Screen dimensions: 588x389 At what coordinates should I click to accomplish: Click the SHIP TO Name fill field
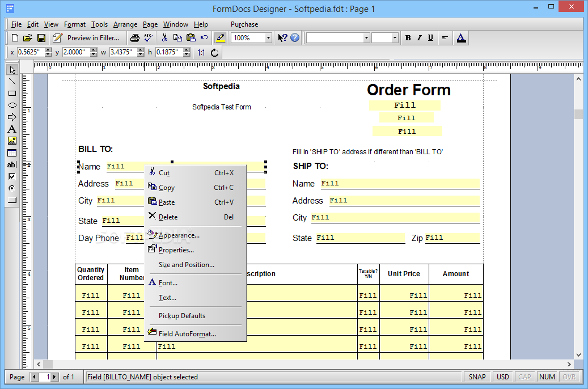(x=400, y=183)
